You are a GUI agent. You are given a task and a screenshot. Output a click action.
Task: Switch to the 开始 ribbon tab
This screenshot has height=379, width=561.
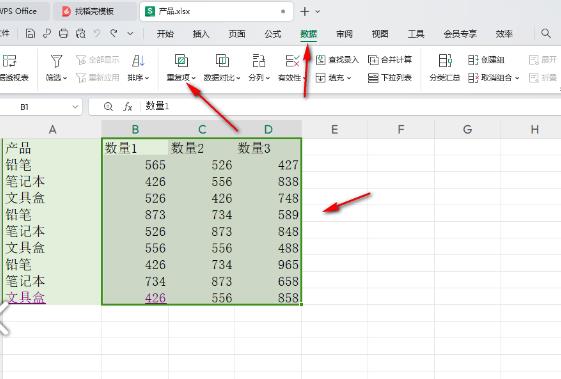(165, 34)
